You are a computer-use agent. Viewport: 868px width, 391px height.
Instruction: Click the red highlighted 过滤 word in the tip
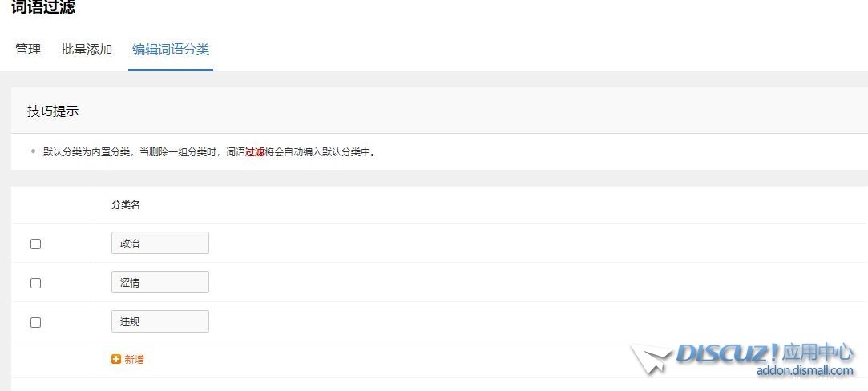(255, 152)
